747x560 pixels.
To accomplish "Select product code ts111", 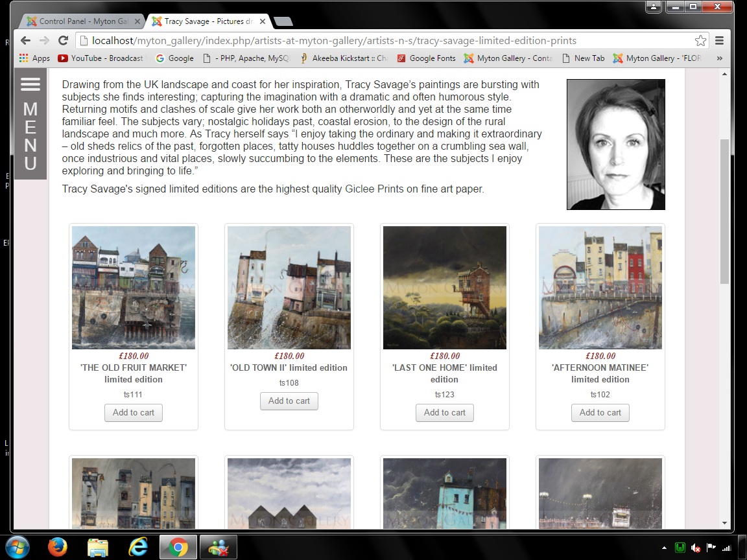I will (x=133, y=394).
